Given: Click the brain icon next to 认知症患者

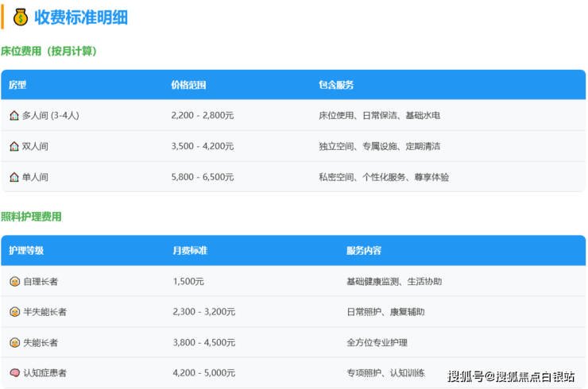Looking at the screenshot, I should click(14, 373).
